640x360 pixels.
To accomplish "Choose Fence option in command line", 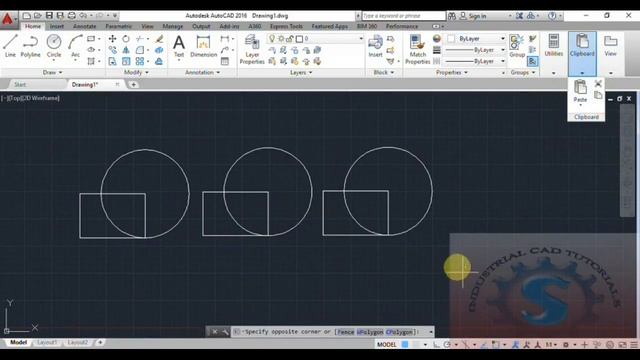I will tap(346, 332).
